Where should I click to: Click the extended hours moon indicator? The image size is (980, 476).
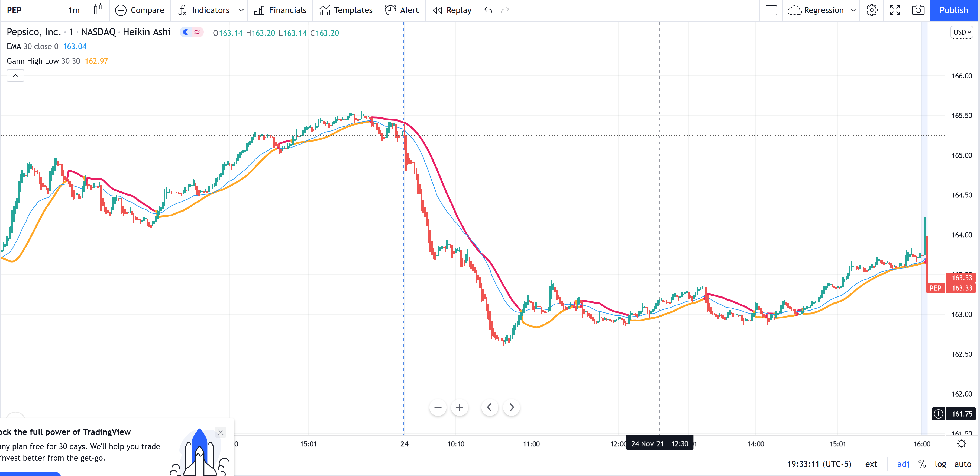pyautogui.click(x=186, y=32)
